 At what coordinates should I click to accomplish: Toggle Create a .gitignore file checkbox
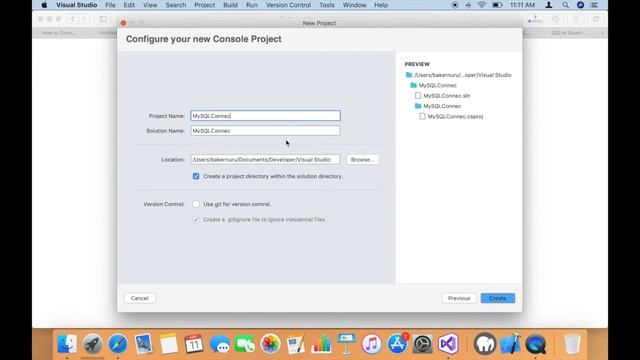(x=196, y=220)
